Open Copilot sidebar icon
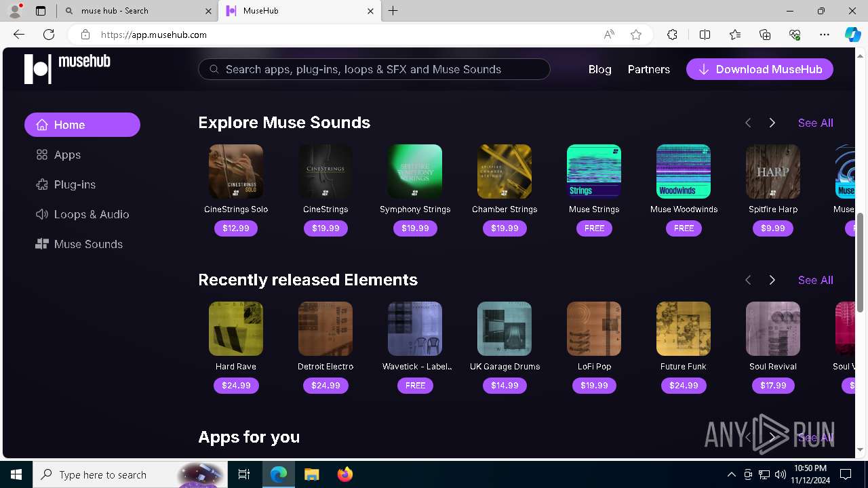Viewport: 868px width, 488px height. [852, 35]
